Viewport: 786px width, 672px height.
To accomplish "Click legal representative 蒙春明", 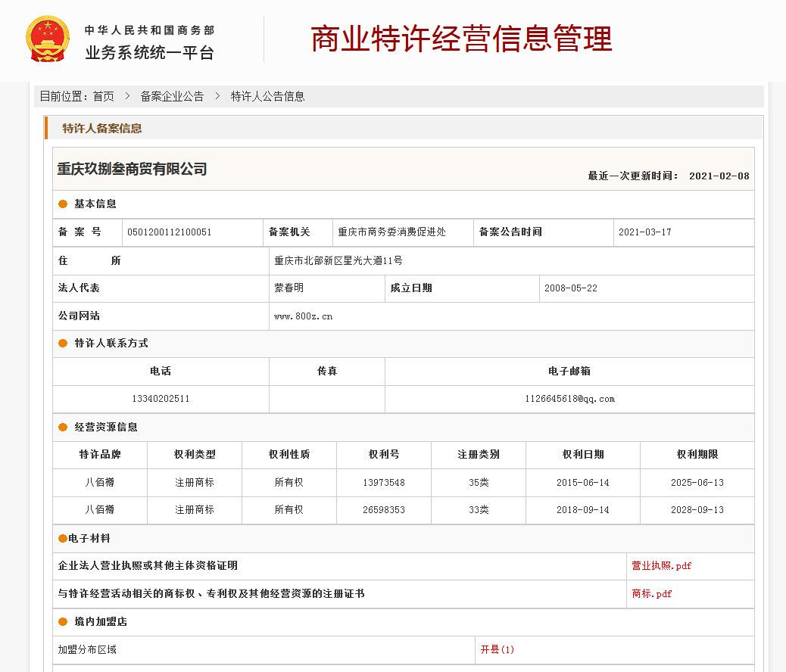I will (x=289, y=288).
